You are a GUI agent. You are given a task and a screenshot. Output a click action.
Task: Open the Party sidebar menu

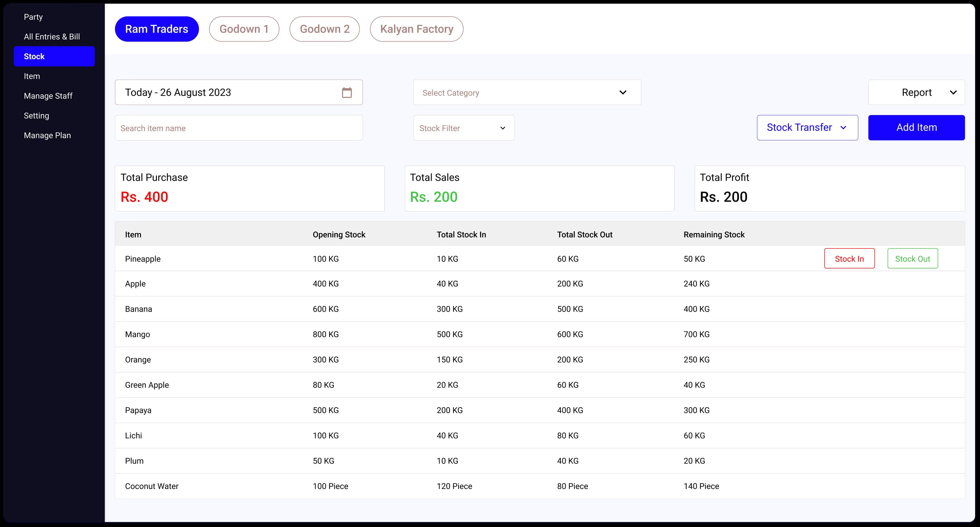33,17
